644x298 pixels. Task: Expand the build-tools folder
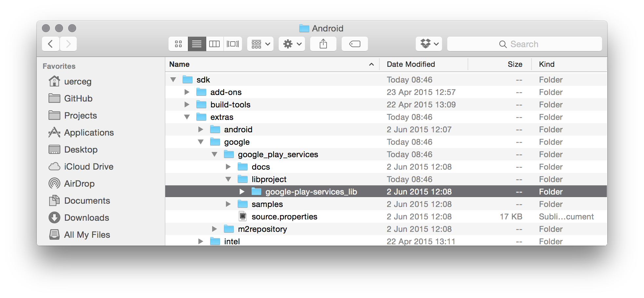[187, 104]
